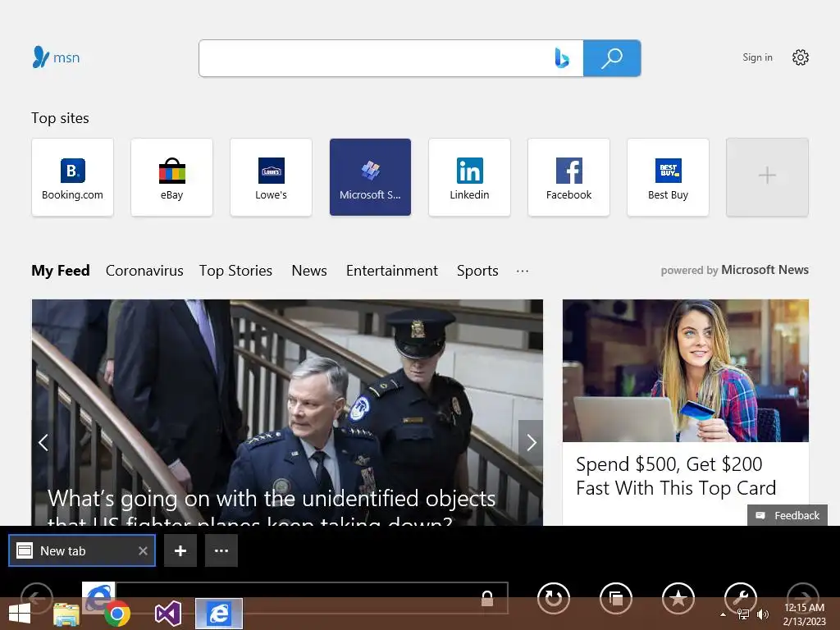Viewport: 840px width, 630px height.
Task: Click the Feedback button
Action: click(787, 515)
